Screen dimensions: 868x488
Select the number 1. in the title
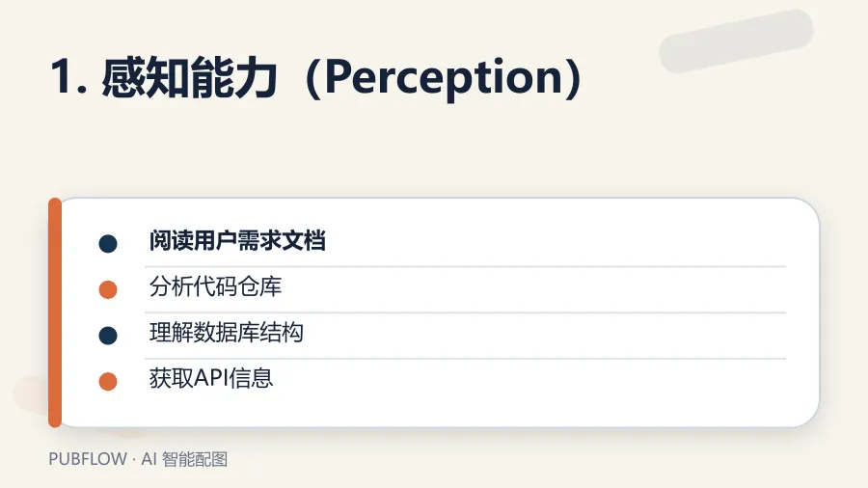[x=68, y=78]
